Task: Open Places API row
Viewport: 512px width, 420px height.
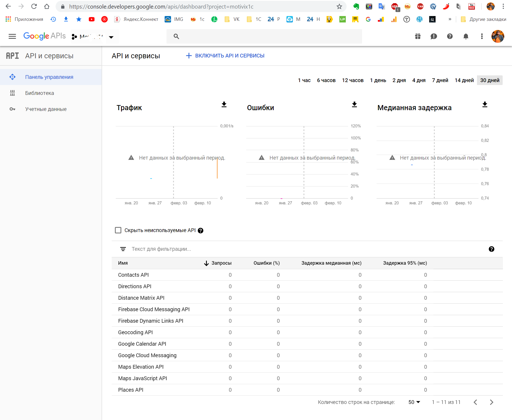Action: tap(307, 390)
